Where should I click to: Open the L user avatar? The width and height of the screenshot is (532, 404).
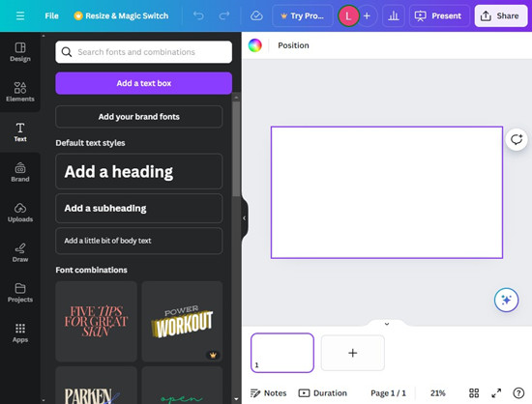click(348, 15)
